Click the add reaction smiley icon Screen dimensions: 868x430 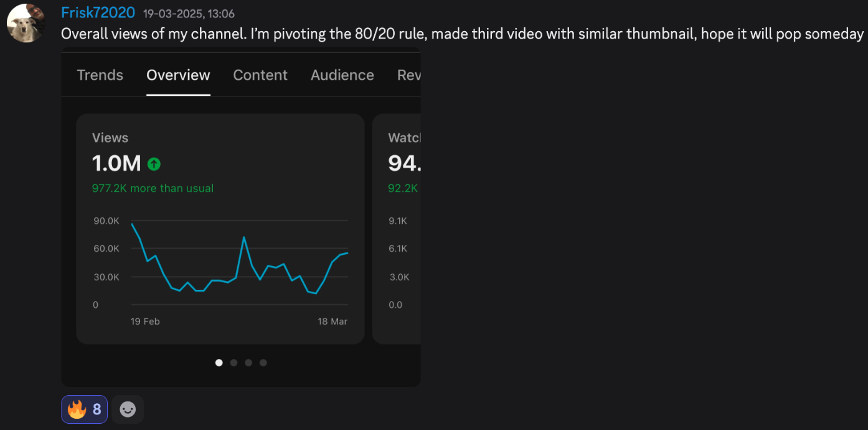(128, 409)
